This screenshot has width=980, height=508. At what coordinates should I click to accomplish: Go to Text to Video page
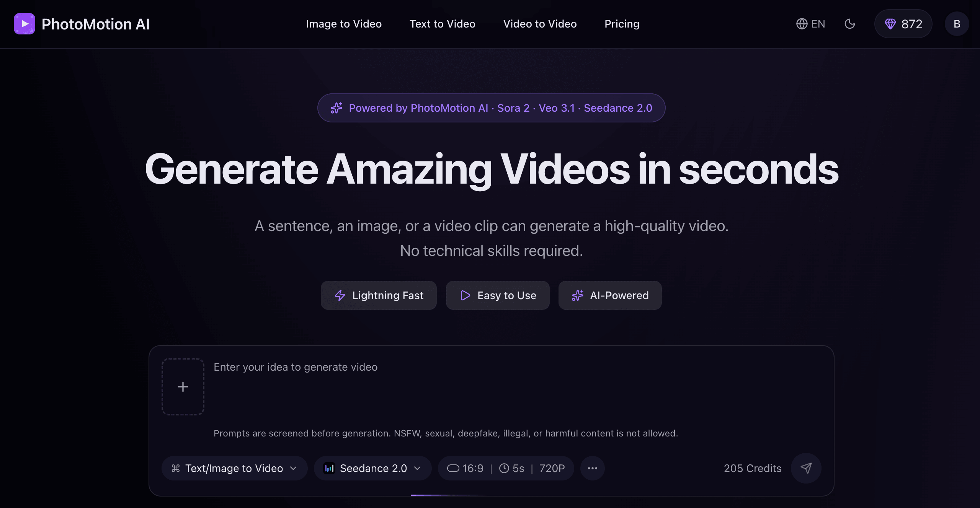tap(443, 24)
